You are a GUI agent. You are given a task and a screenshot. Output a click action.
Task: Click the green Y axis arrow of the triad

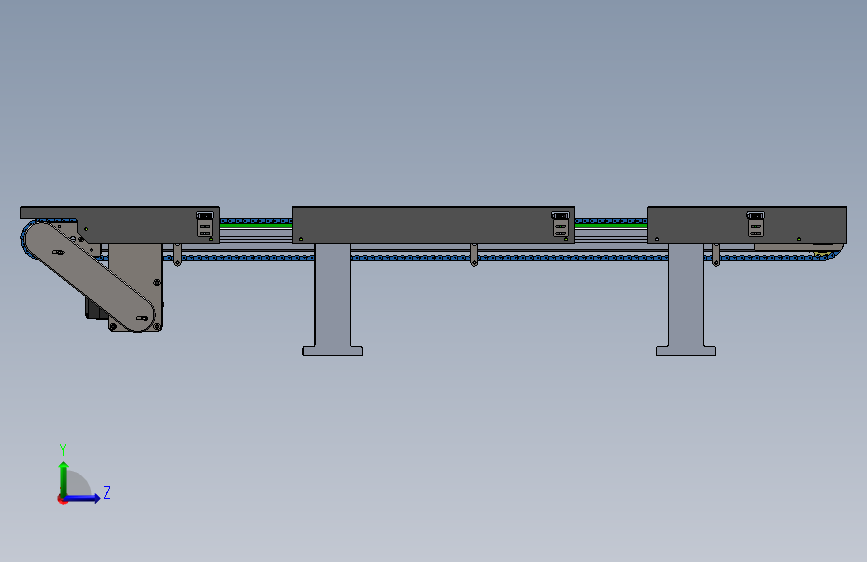64,479
